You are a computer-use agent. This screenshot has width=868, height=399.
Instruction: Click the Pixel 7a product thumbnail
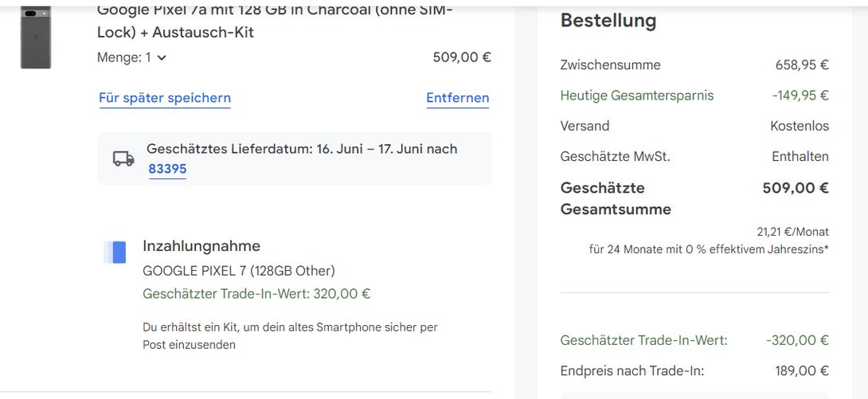coord(35,37)
